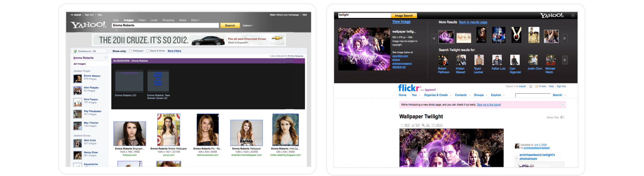Click Kristen Stewart link
The width and height of the screenshot is (644, 176).
(x=460, y=70)
